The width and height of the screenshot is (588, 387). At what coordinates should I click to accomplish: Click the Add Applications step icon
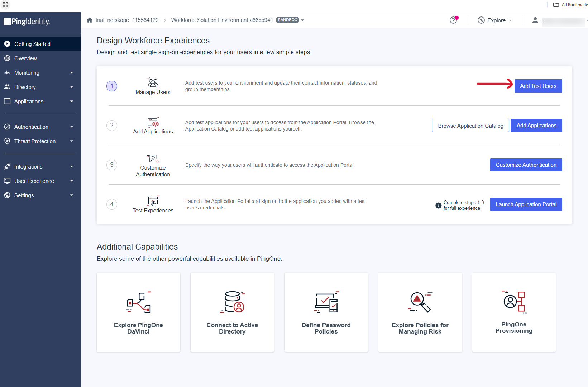pos(153,122)
